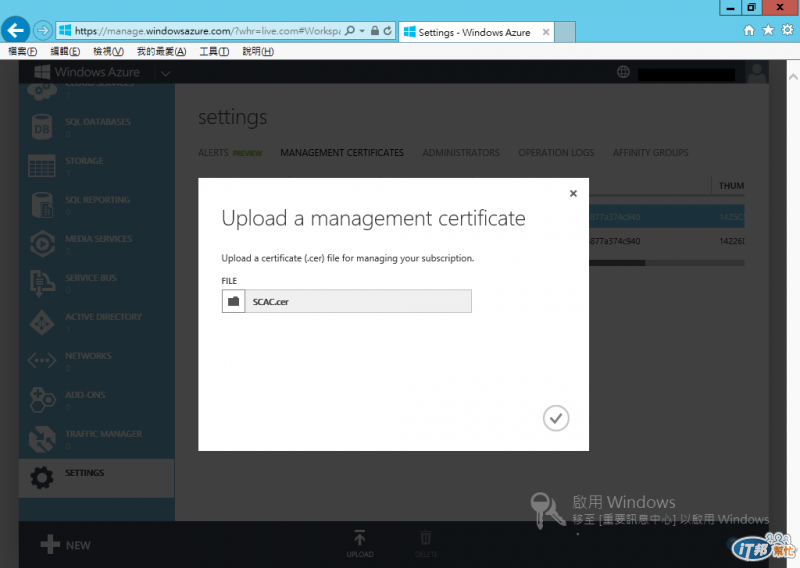
Task: Open the 檔案(F) menu
Action: point(22,52)
